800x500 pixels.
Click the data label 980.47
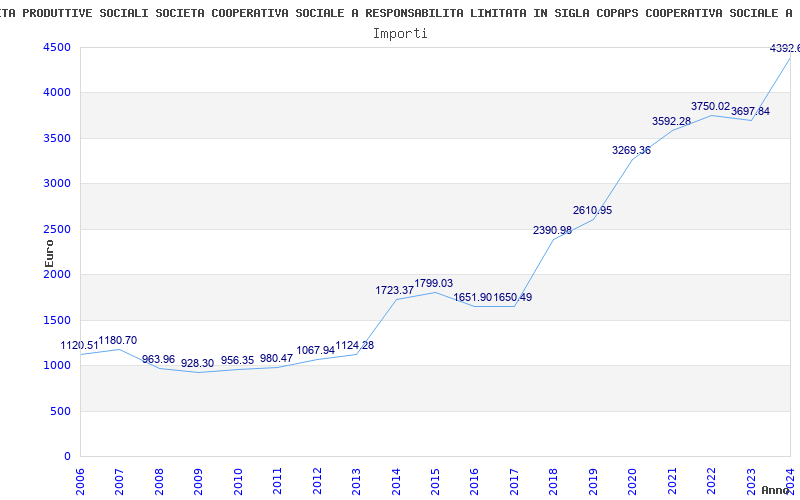[277, 358]
